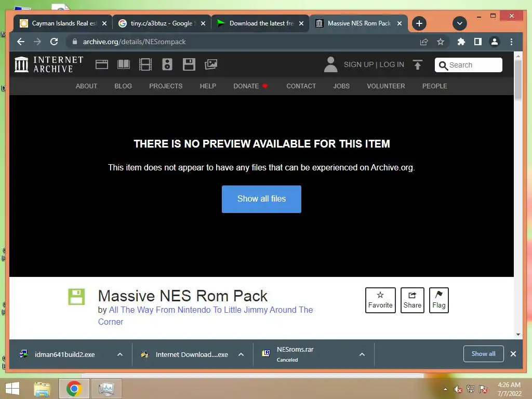The width and height of the screenshot is (532, 399).
Task: Open the ABOUT menu item
Action: (87, 86)
